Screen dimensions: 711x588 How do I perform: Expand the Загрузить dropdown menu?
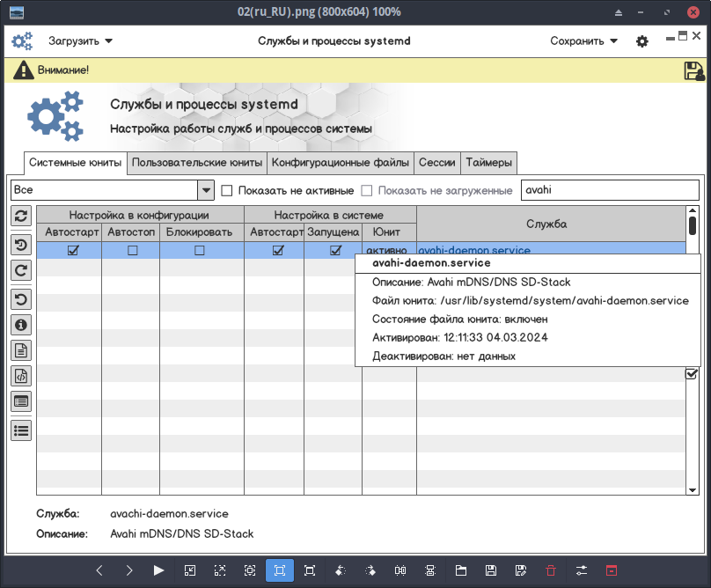pyautogui.click(x=81, y=41)
